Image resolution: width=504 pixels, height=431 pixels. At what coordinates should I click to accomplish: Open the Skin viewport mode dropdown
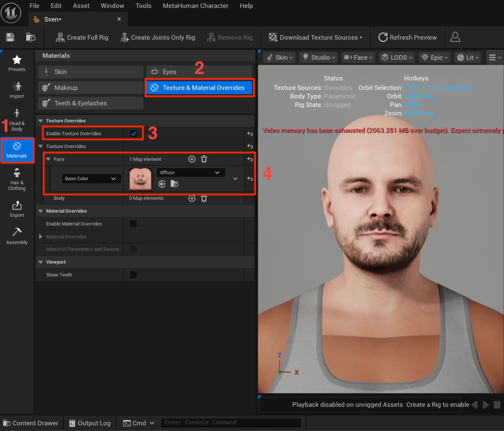click(279, 57)
